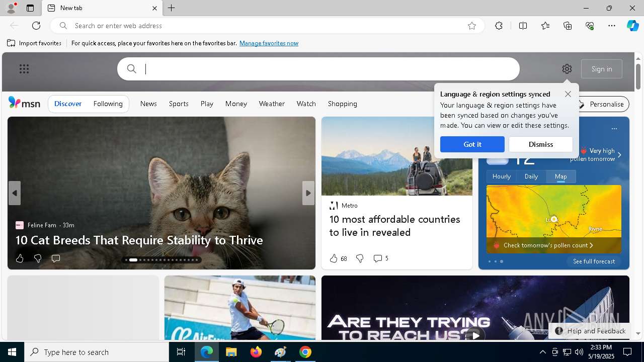Launch Google Chrome from the taskbar

click(x=305, y=352)
